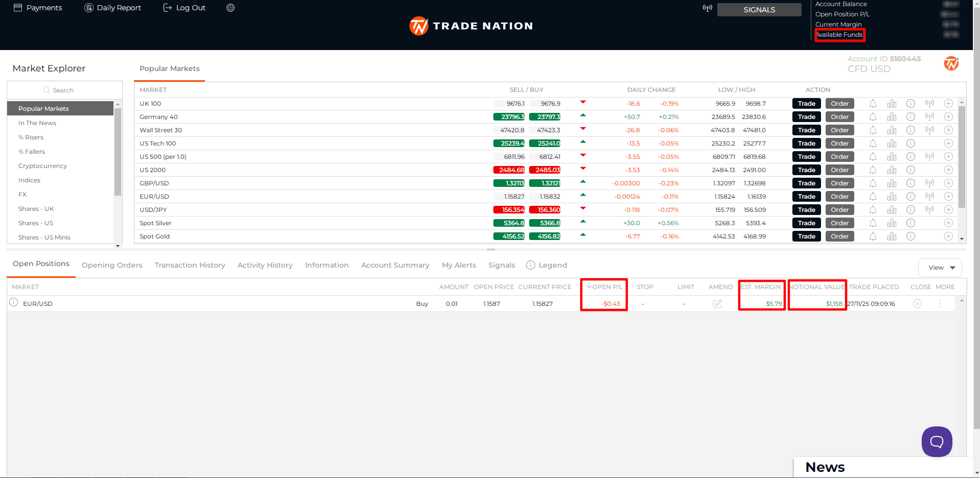Click market list scroll up arrow
Image resolution: width=980 pixels, height=478 pixels.
point(962,103)
